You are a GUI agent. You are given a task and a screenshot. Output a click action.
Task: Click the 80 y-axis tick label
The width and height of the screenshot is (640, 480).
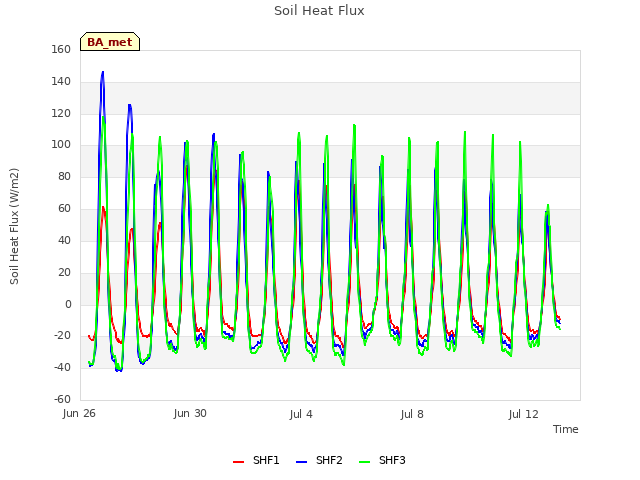tap(64, 176)
